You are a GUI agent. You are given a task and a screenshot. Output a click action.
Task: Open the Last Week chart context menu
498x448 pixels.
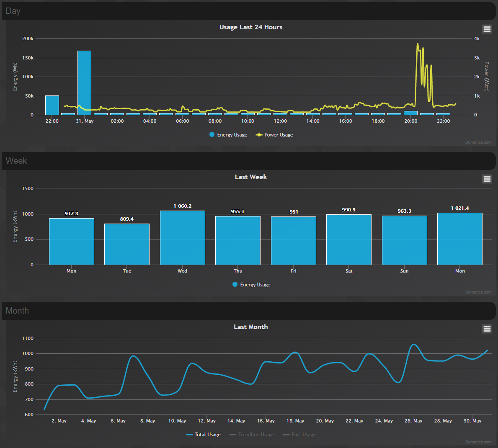(x=487, y=179)
